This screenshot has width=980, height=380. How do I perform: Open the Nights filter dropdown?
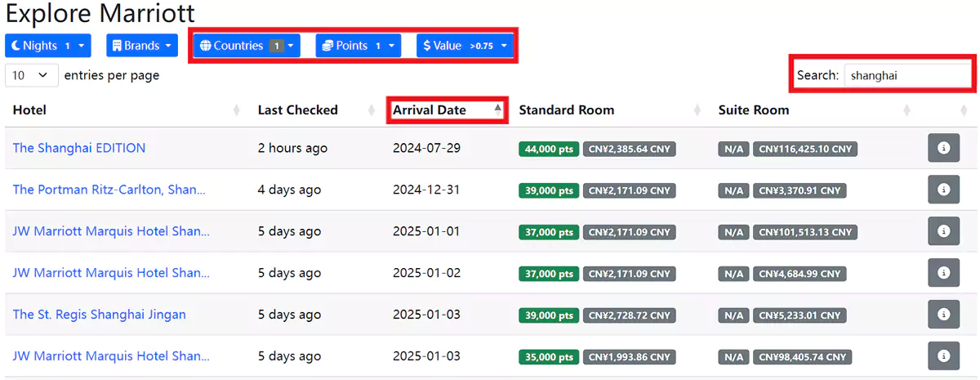(x=48, y=46)
